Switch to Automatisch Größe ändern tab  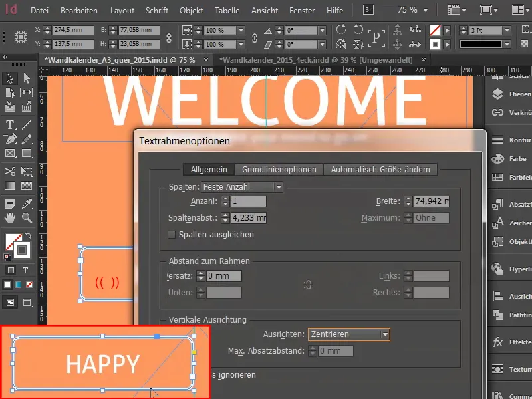[380, 170]
